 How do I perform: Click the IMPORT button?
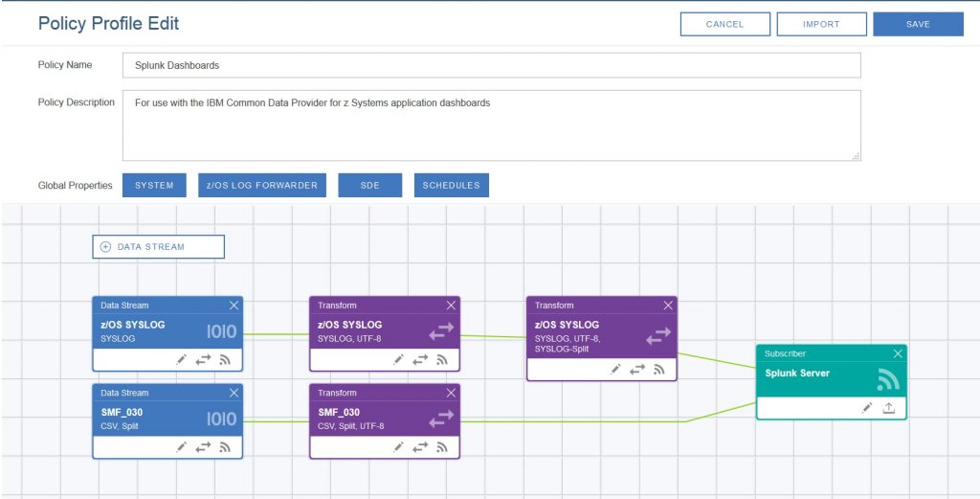point(821,24)
